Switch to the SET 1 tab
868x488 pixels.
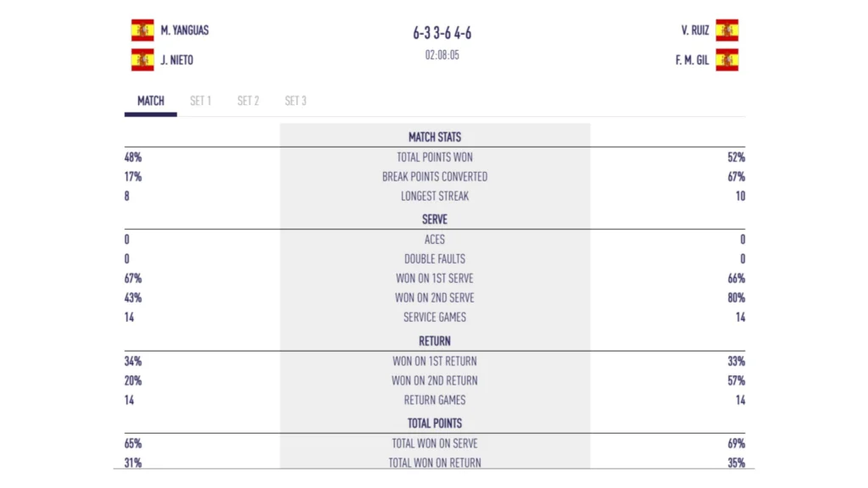[200, 101]
